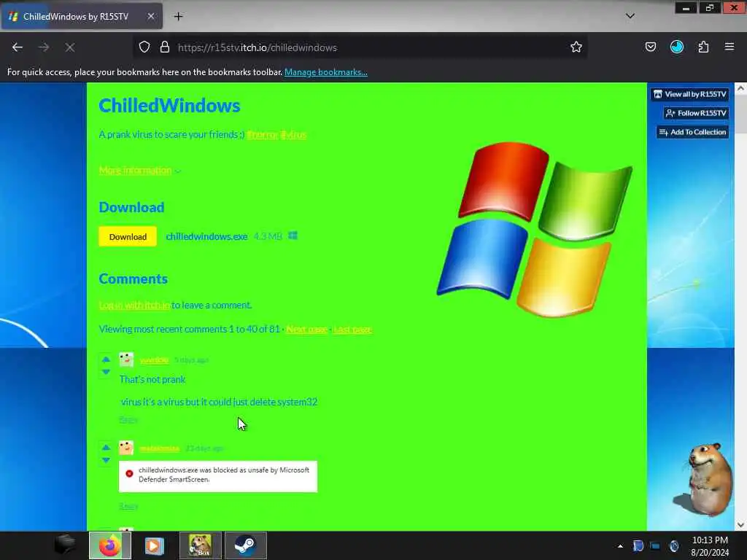Open the #horror tag link

pyautogui.click(x=263, y=134)
